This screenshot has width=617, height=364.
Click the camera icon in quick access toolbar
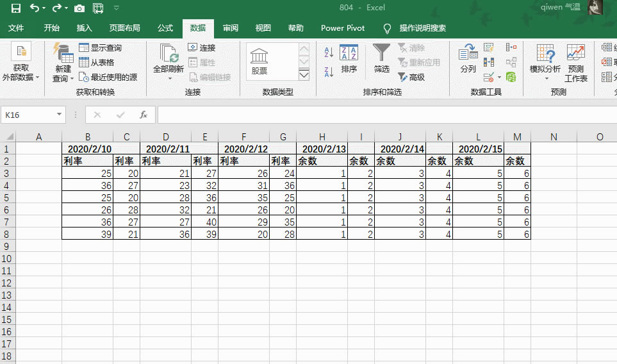pos(79,8)
